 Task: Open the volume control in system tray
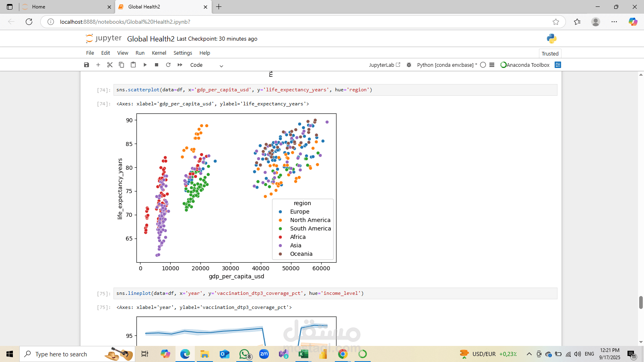[578, 354]
